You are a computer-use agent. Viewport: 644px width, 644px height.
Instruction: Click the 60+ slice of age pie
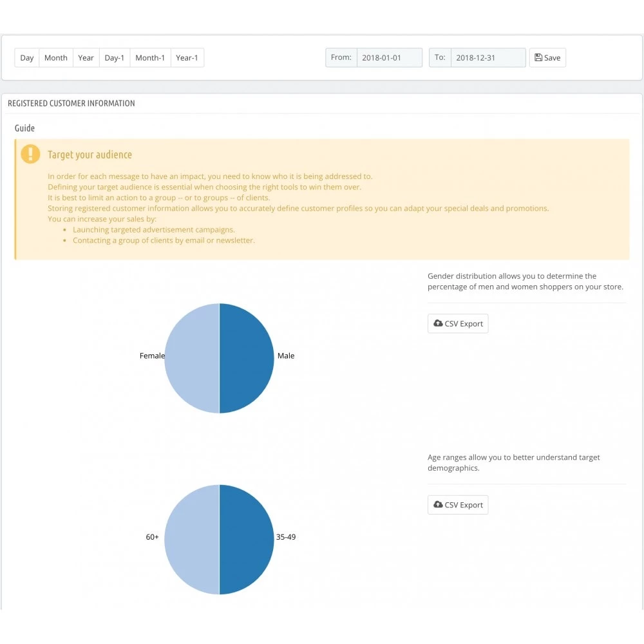coord(192,539)
